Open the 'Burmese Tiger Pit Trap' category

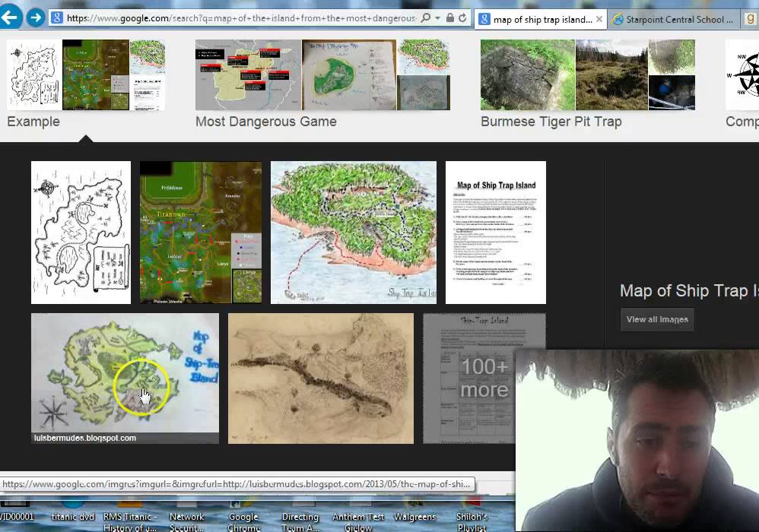click(x=551, y=121)
